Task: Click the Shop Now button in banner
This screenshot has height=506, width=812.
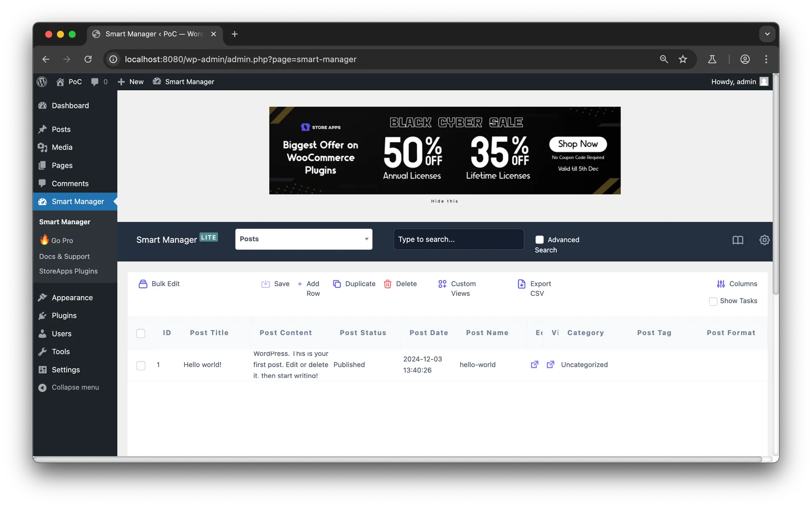Action: click(x=578, y=144)
